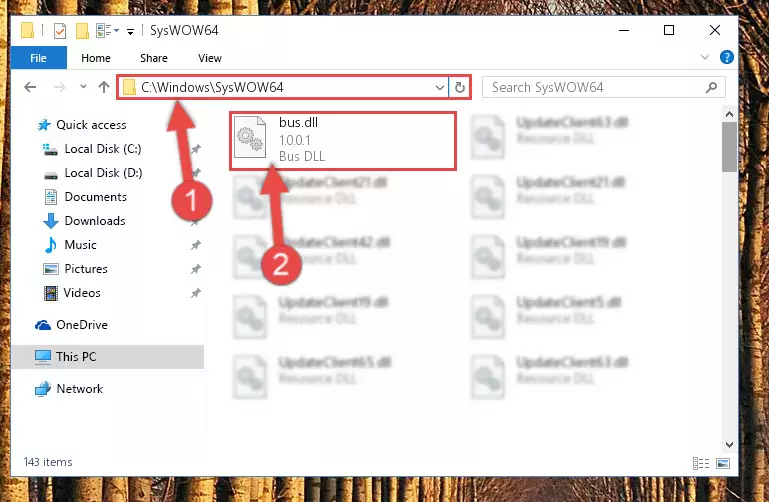Go up one folder level
This screenshot has height=502, width=769.
coord(103,87)
